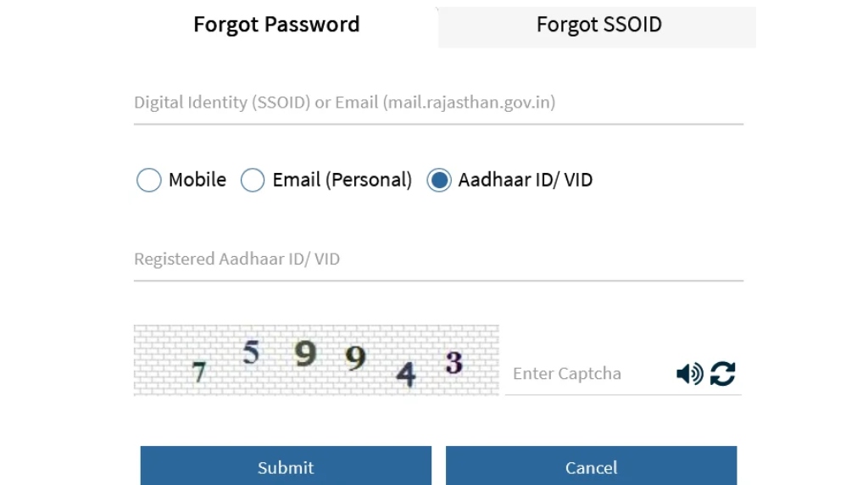This screenshot has width=868, height=485.
Task: Choose the Email (Personal) radio button
Action: click(x=253, y=180)
